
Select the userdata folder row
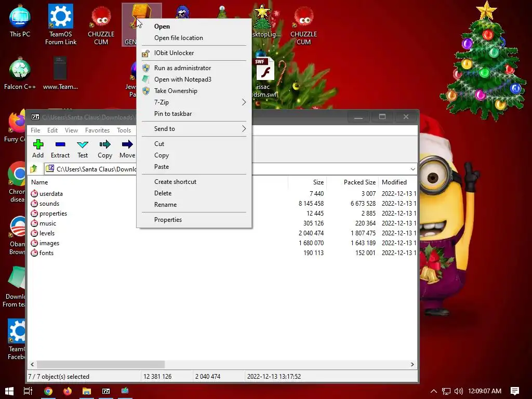(222, 194)
